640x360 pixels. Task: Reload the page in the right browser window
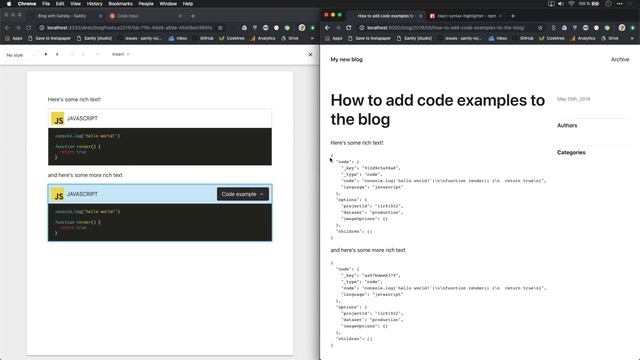349,28
